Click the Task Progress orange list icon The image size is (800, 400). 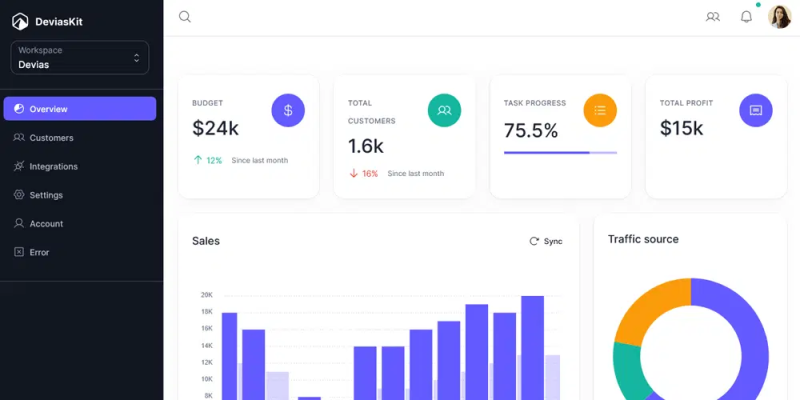tap(600, 110)
